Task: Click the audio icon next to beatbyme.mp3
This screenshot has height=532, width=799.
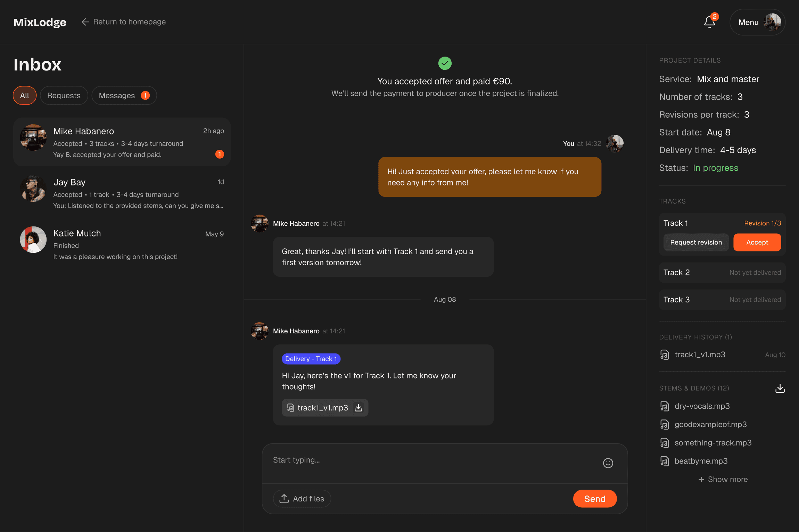Action: 664,461
